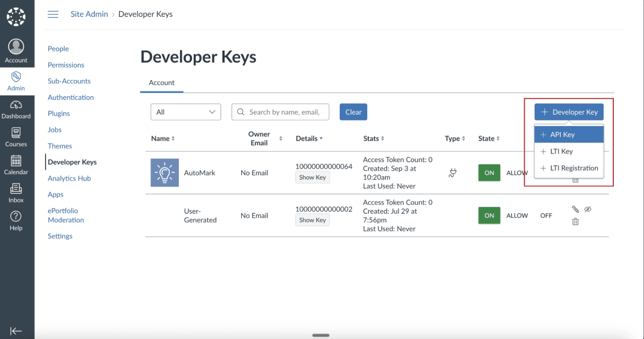This screenshot has height=339, width=644.
Task: Click the Clear button
Action: [x=353, y=111]
